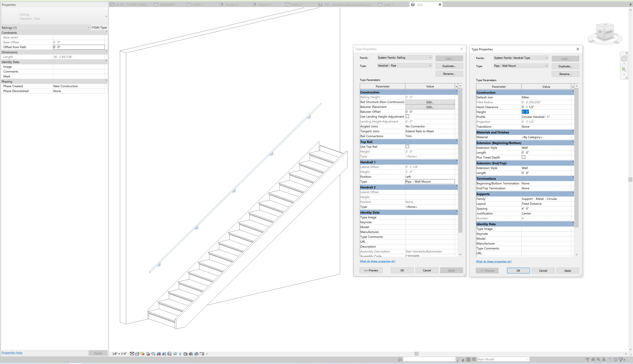Image resolution: width=633 pixels, height=364 pixels.
Task: Click Edit for Rail Structure (Non-Continuous)
Action: click(x=430, y=102)
